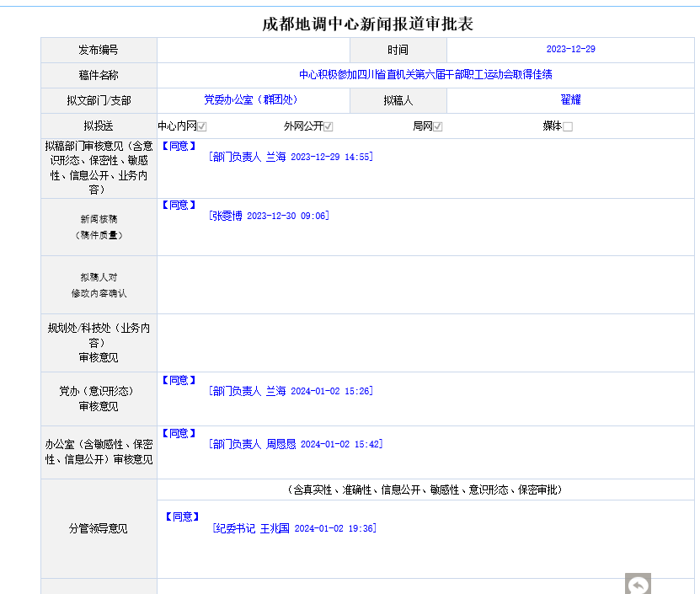The height and width of the screenshot is (594, 700).
Task: Click the empty 拟稿人对修改内容确认 cell
Action: 427,285
